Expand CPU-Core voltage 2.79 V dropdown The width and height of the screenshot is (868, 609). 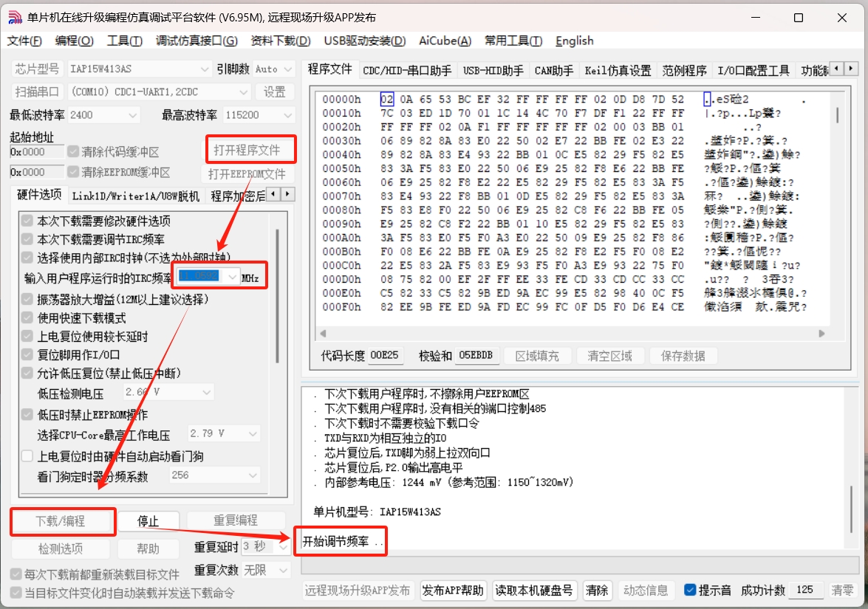[x=253, y=433]
